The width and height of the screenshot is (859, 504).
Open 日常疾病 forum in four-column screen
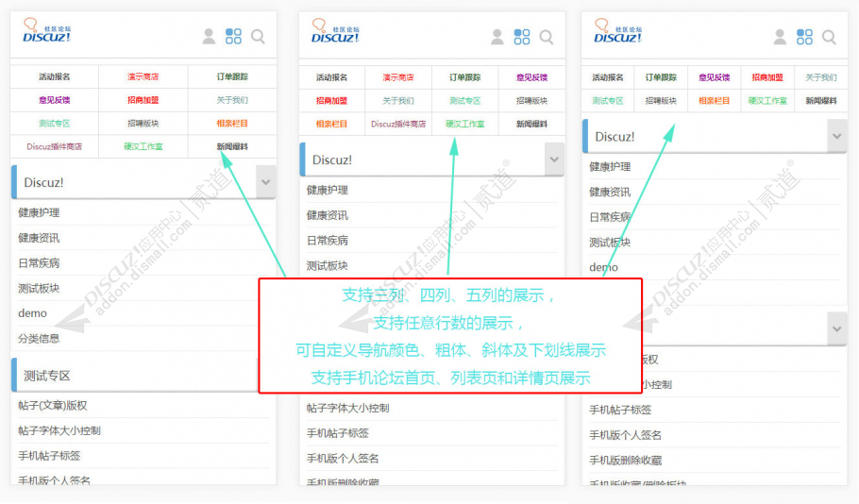tap(328, 241)
